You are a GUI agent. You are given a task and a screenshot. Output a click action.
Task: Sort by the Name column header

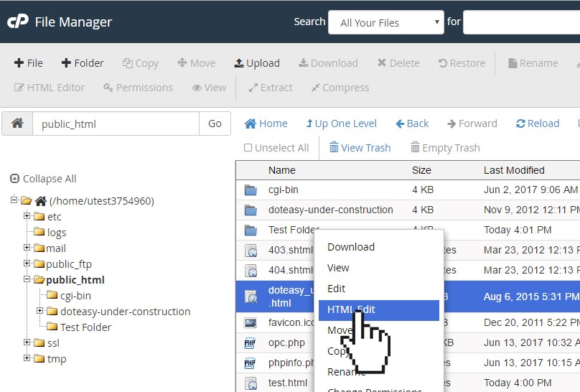[282, 170]
